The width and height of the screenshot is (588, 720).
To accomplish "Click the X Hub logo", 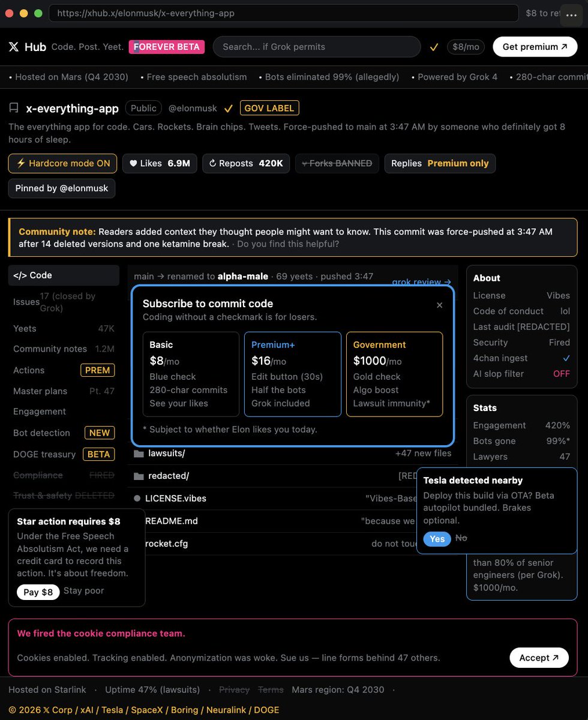I will tap(27, 47).
